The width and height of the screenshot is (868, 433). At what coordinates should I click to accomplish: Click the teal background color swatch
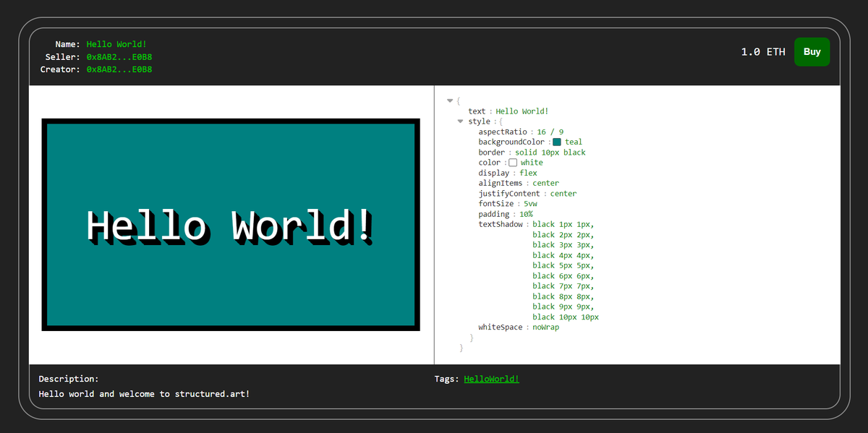[557, 142]
